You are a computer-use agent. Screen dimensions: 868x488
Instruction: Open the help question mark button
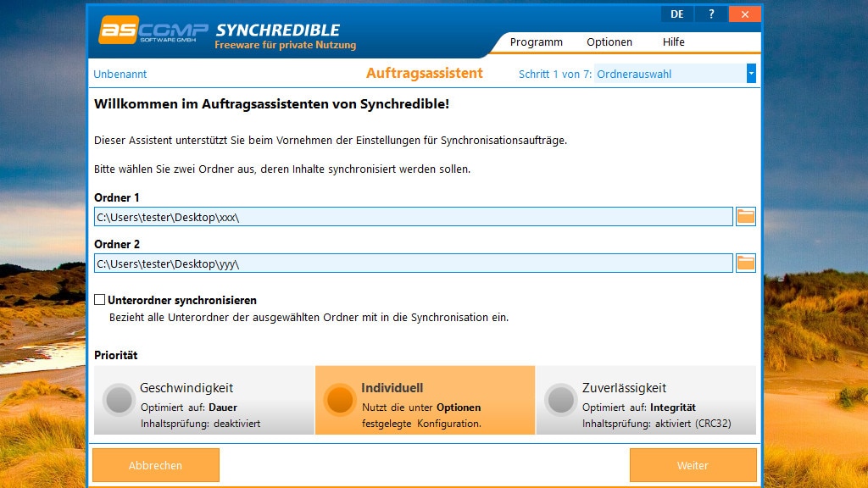tap(711, 14)
